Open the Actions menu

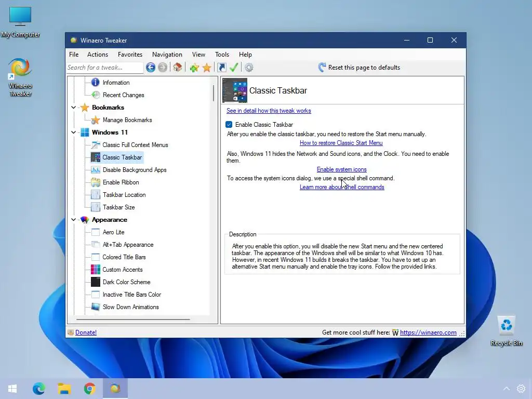(x=98, y=54)
